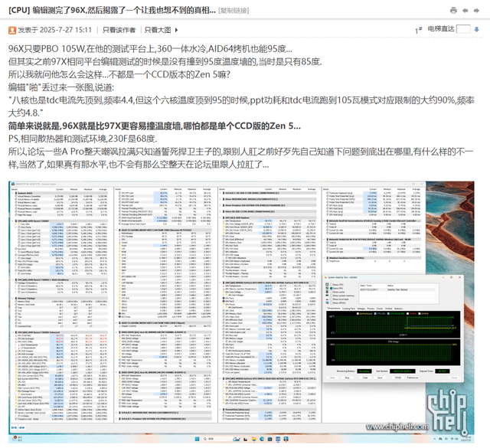Viewport: 490px width, 448px height.
Task: Click the print icon in the thread header
Action: click(454, 10)
